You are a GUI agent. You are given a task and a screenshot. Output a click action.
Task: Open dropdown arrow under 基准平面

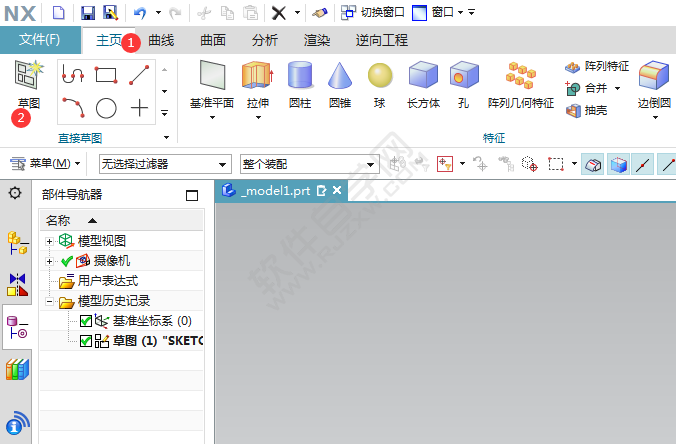(212, 117)
